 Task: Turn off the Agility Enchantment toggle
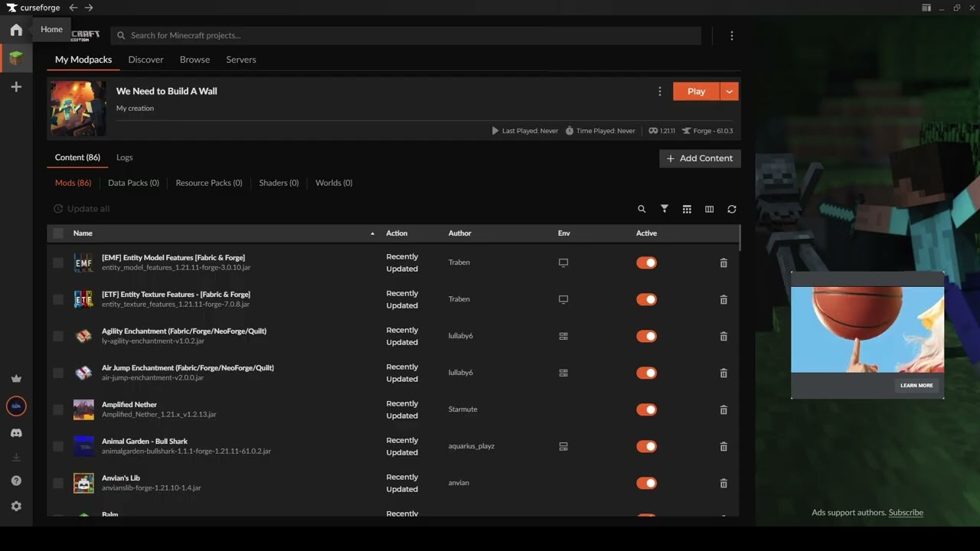[x=647, y=336]
